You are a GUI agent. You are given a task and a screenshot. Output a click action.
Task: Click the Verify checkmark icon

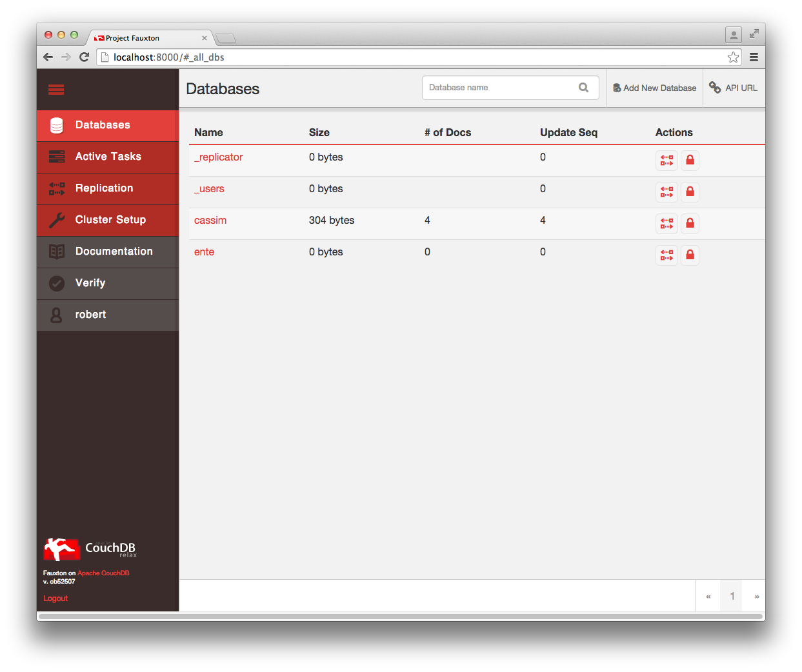point(56,283)
